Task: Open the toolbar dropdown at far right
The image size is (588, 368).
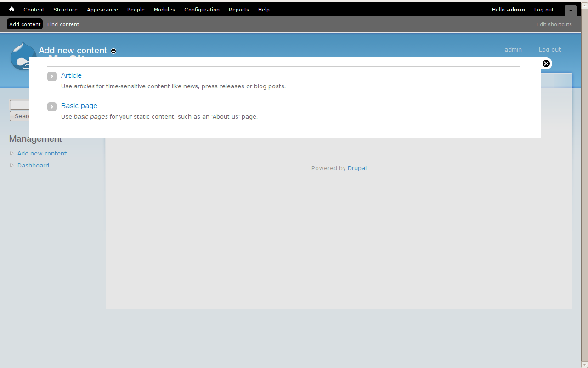Action: [x=570, y=10]
